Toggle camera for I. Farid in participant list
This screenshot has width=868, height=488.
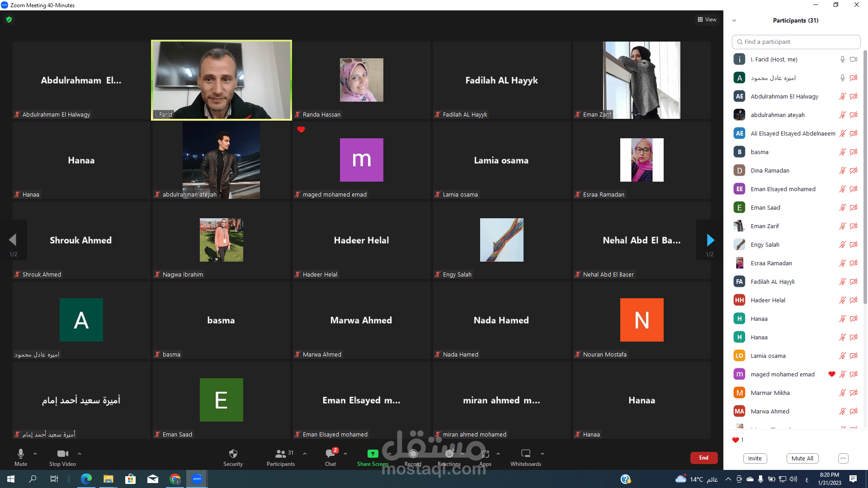(x=854, y=59)
